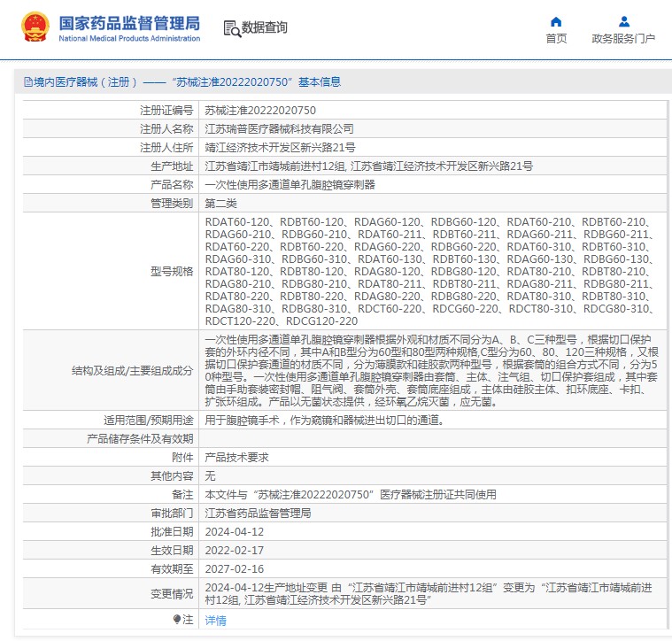
Task: Click the 审批部门 label
Action: [172, 514]
